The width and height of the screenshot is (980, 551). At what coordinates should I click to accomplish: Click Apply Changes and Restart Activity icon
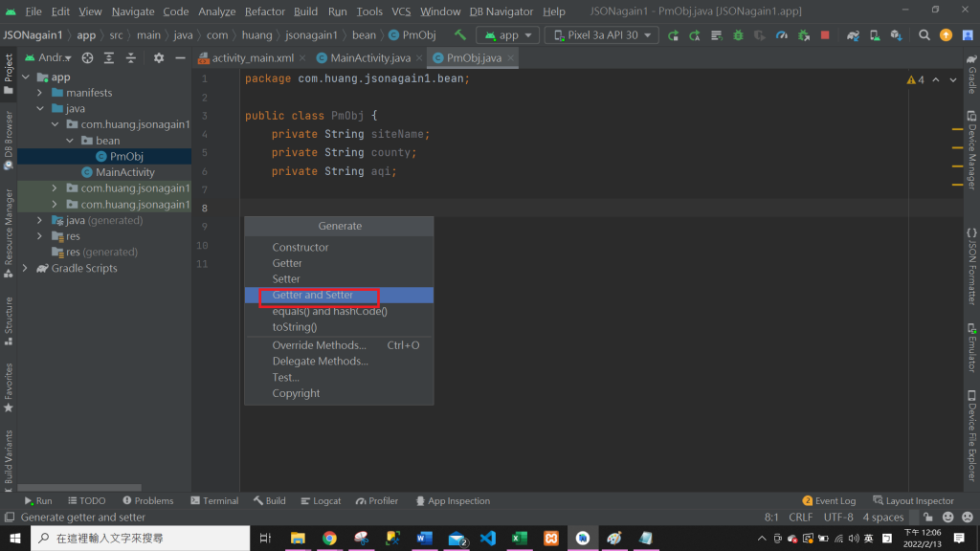tap(695, 35)
